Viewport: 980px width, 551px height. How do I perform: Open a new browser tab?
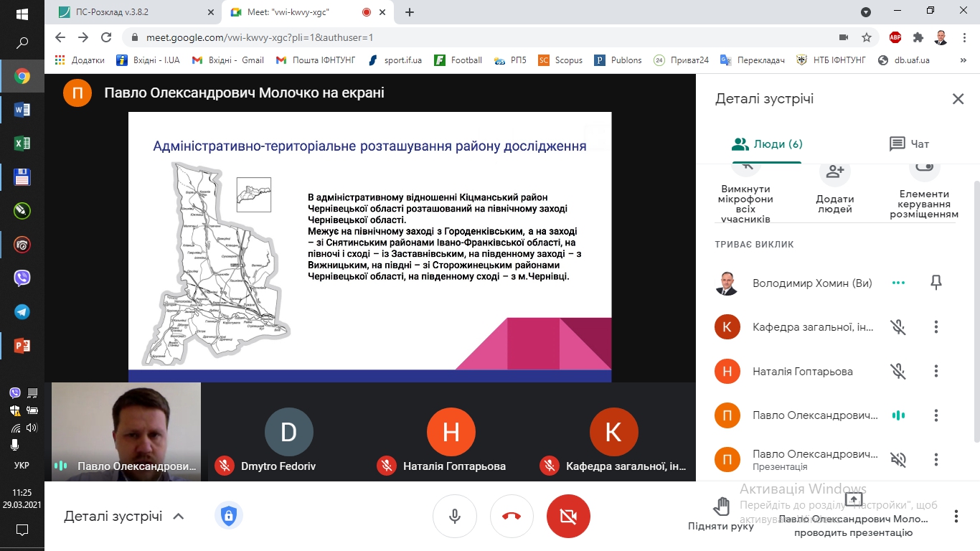pos(410,12)
